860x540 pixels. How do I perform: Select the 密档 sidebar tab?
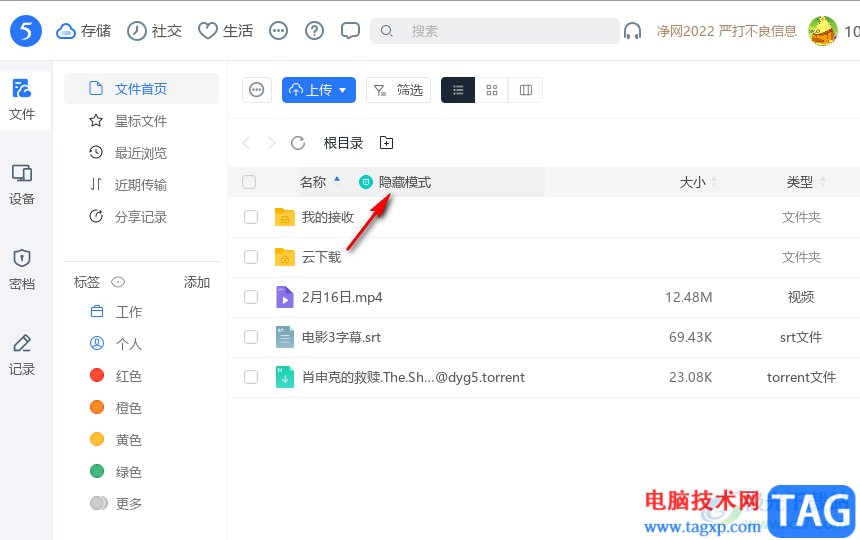[x=22, y=270]
